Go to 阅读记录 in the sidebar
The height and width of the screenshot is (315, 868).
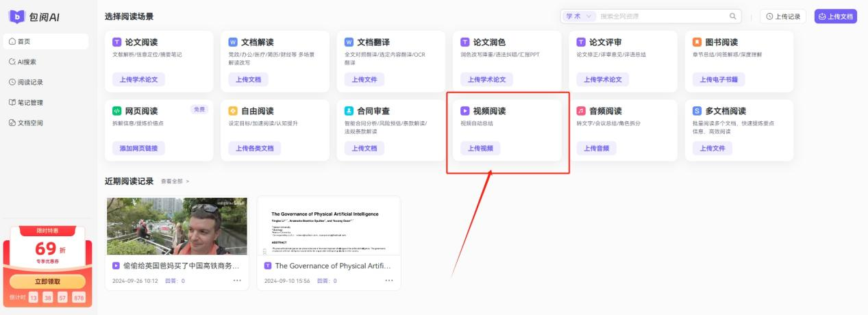[x=45, y=82]
